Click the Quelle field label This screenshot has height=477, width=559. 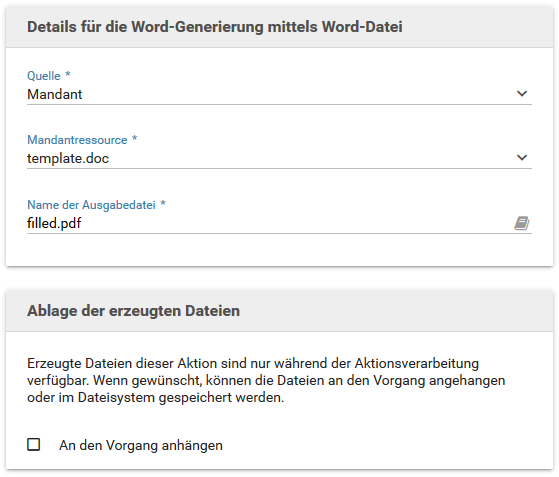(x=44, y=76)
